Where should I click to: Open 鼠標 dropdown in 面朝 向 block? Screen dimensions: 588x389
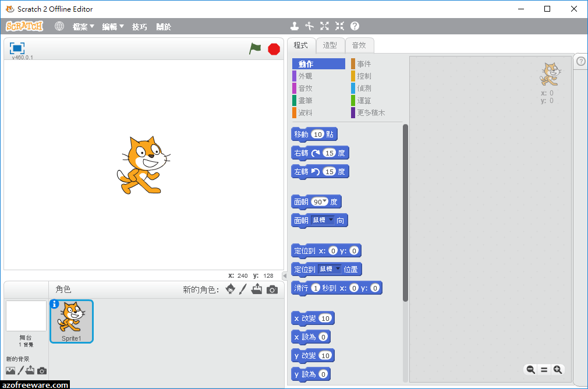(323, 220)
